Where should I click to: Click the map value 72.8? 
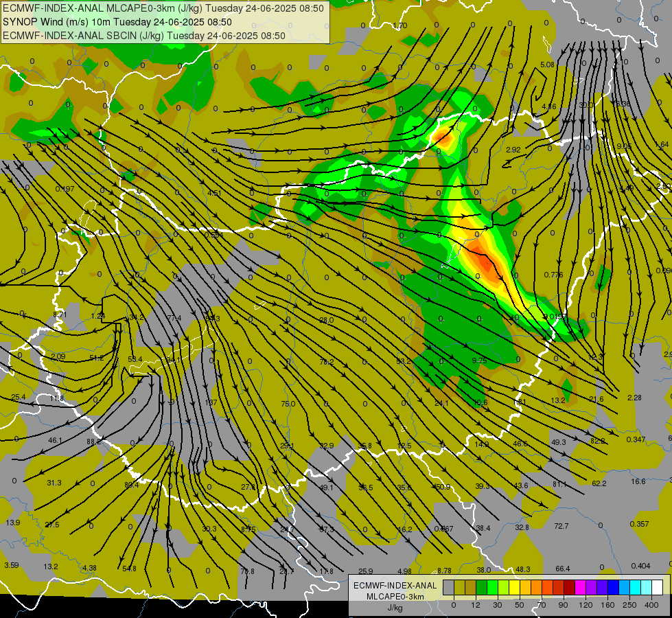247,571
